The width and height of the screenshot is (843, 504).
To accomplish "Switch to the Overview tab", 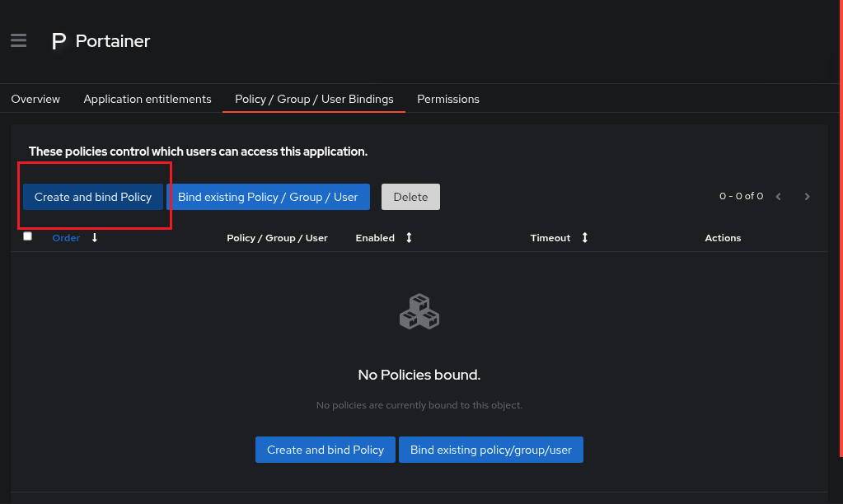I will pos(35,99).
